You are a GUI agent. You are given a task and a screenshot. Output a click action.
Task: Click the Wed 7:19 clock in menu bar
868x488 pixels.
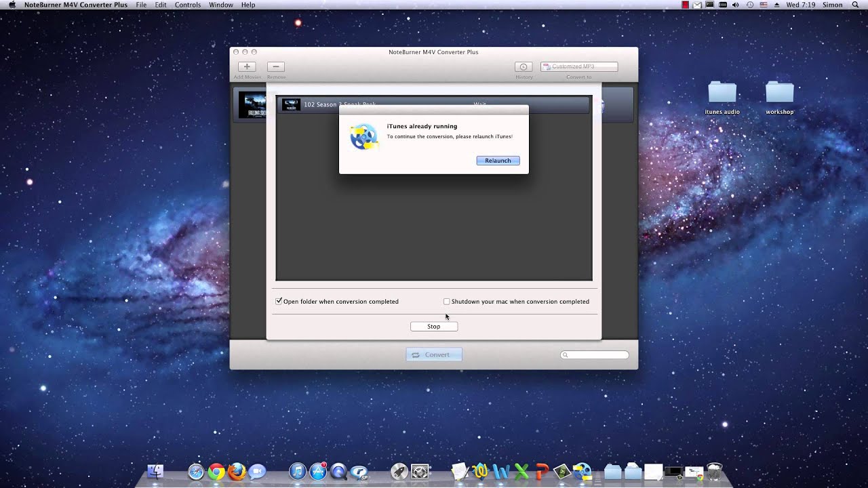tap(801, 5)
